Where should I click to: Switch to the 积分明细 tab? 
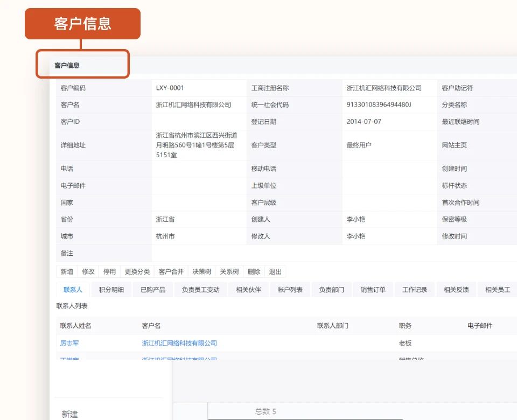111,290
